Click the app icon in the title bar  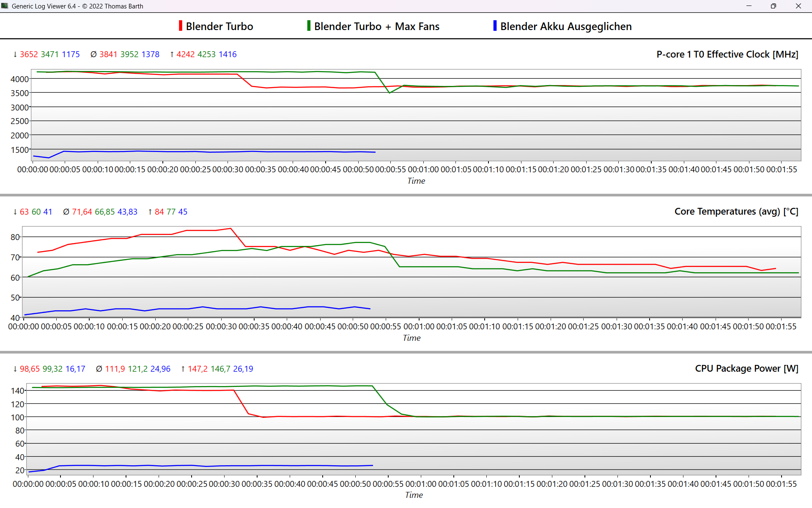[5, 6]
